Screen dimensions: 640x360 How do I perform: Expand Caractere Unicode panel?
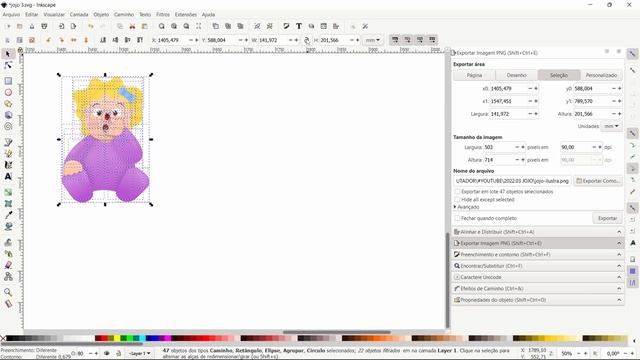(x=538, y=277)
